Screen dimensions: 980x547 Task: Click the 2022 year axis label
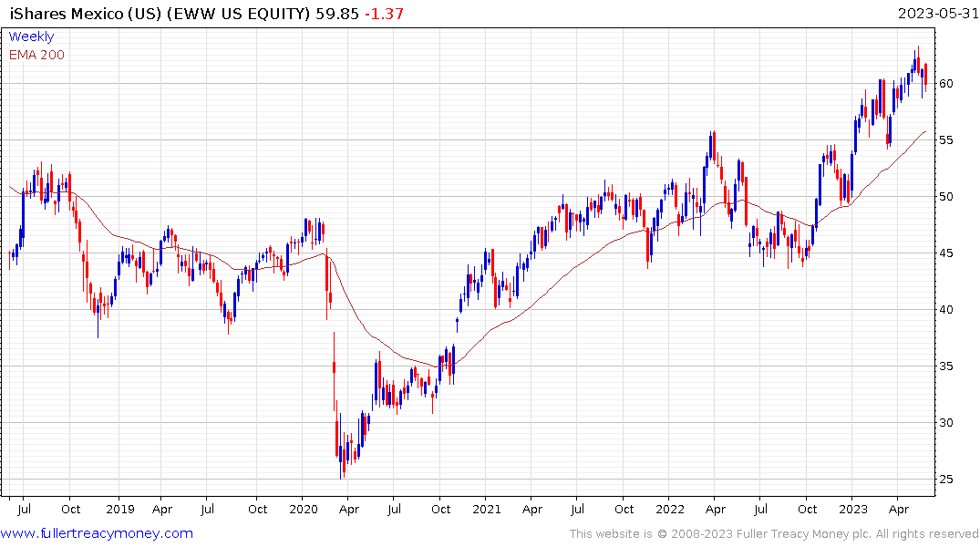click(670, 509)
